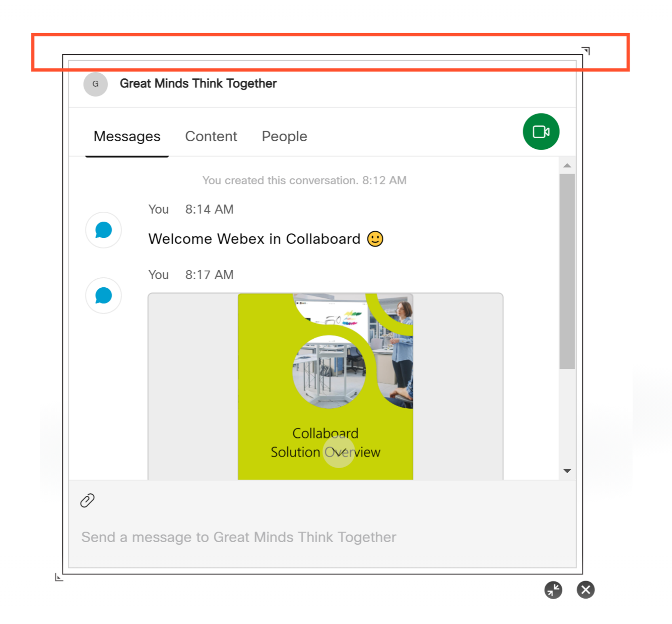The image size is (672, 624).
Task: Click the top-right corner resize handle
Action: (586, 50)
